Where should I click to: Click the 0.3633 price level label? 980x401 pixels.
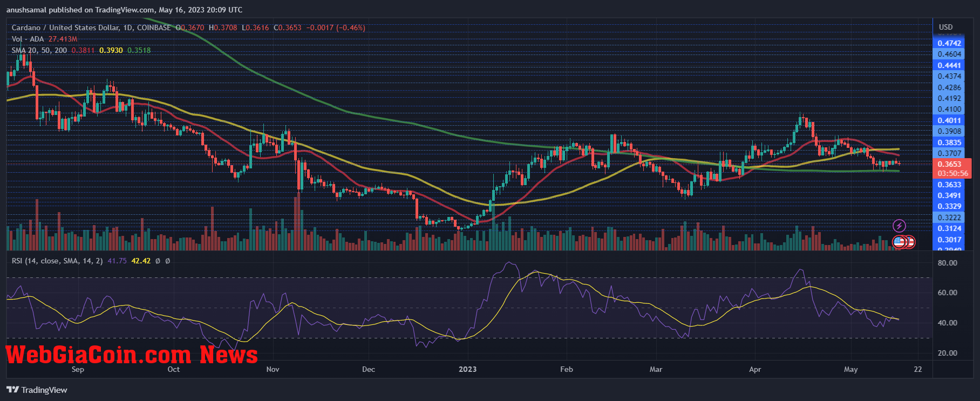[x=949, y=185]
